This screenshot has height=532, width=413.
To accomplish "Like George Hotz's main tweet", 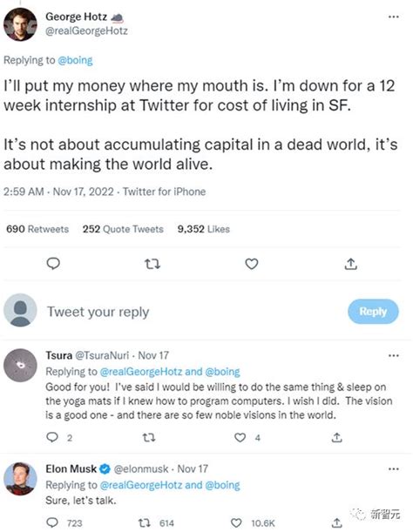I will [252, 264].
